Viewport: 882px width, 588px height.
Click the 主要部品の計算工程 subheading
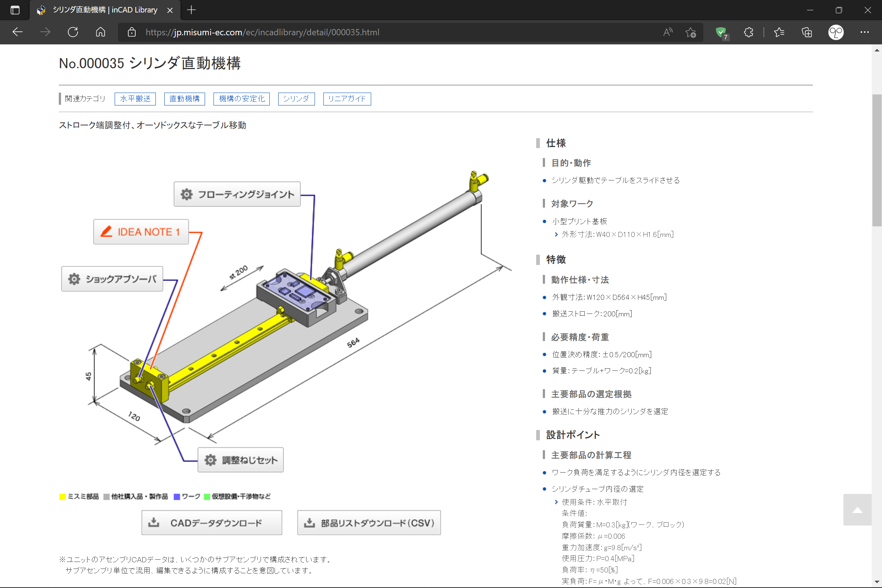click(591, 455)
